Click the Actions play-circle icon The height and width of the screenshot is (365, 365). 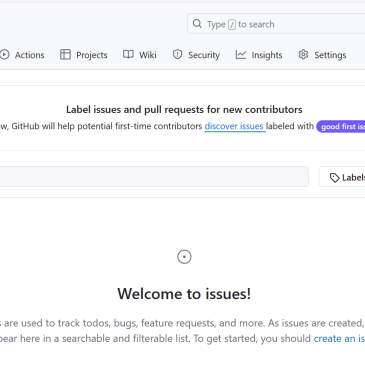click(x=5, y=55)
